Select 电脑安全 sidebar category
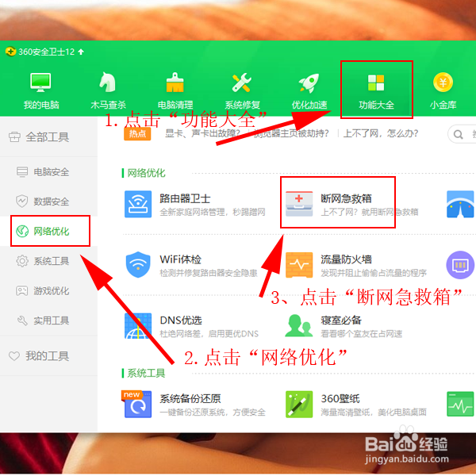Screen dimensions: 476x476 [48, 172]
